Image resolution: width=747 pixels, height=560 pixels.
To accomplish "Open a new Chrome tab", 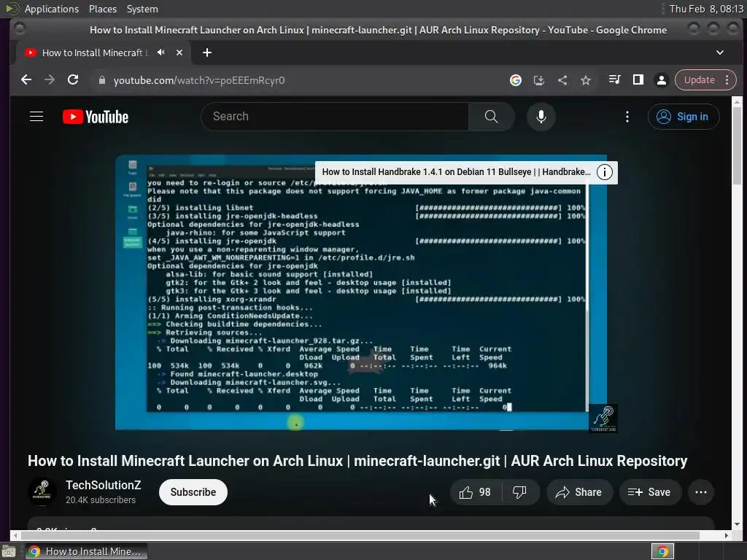I will (206, 52).
